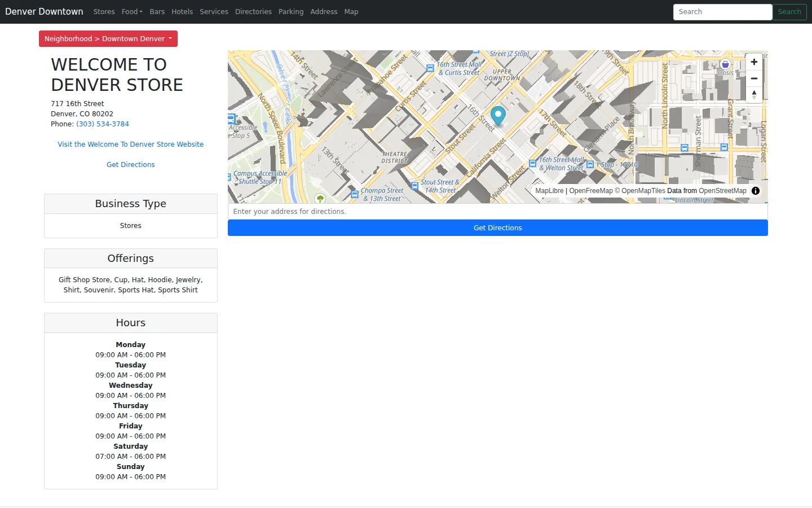Click the address line 717 16th Street

[78, 104]
